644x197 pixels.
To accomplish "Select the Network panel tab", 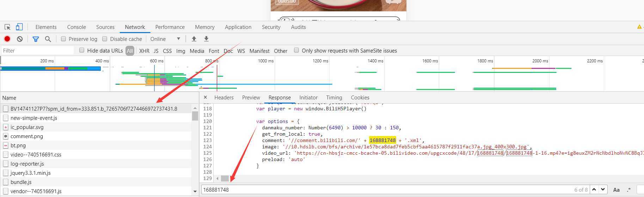I will (x=135, y=27).
